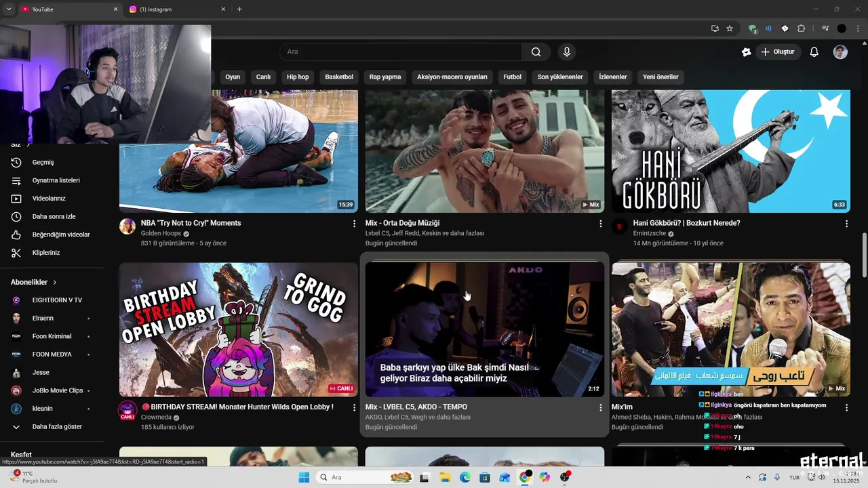This screenshot has width=868, height=488.
Task: Play the Hani Gökbörü thumbnail
Action: [730, 151]
